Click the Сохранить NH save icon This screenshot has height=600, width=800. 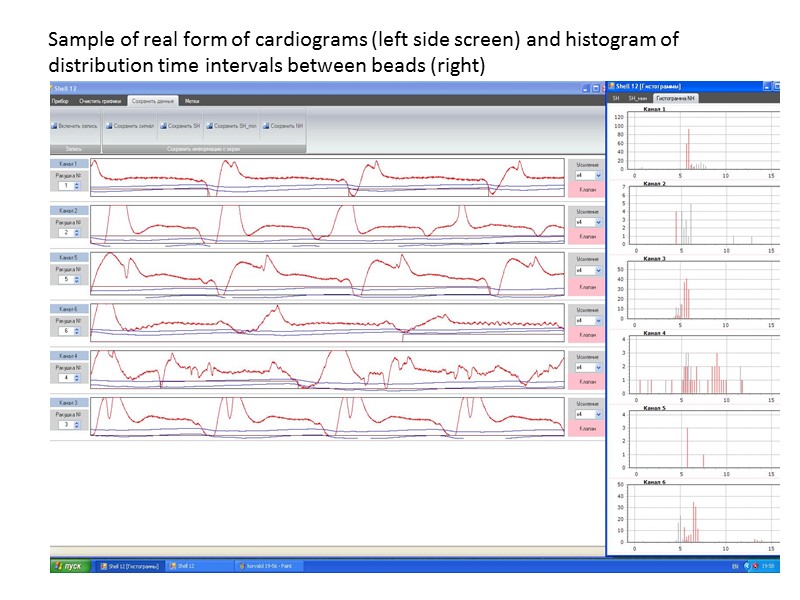coord(266,126)
